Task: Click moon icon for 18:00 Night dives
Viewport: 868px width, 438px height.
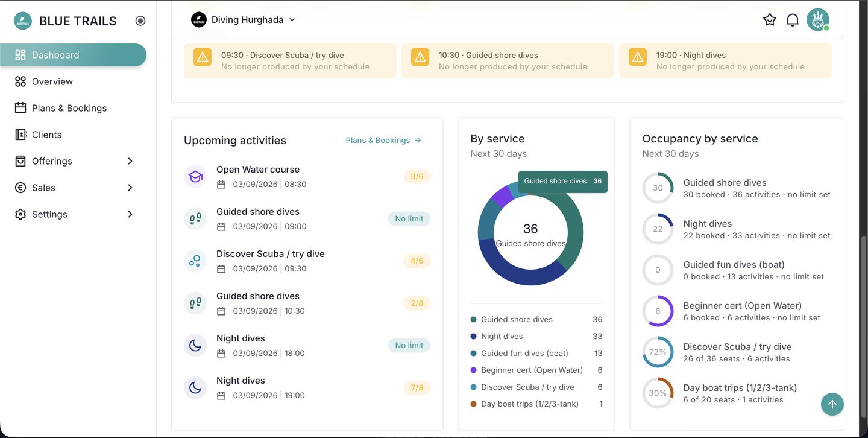Action: 195,346
